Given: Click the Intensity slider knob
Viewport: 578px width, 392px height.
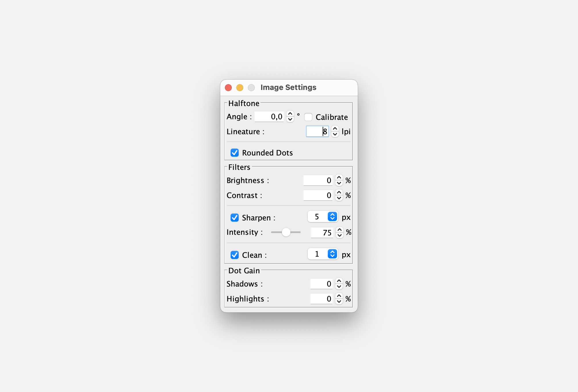Looking at the screenshot, I should pyautogui.click(x=286, y=232).
